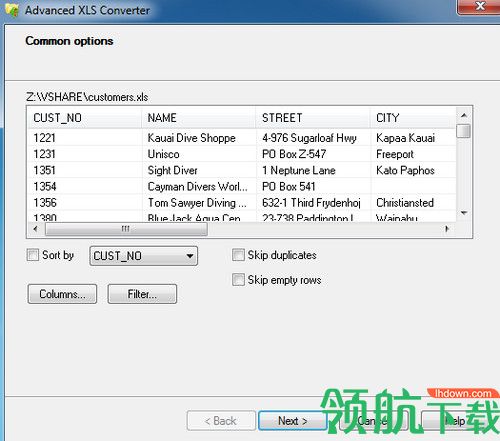
Task: Open the Filter... dialog
Action: (x=142, y=294)
